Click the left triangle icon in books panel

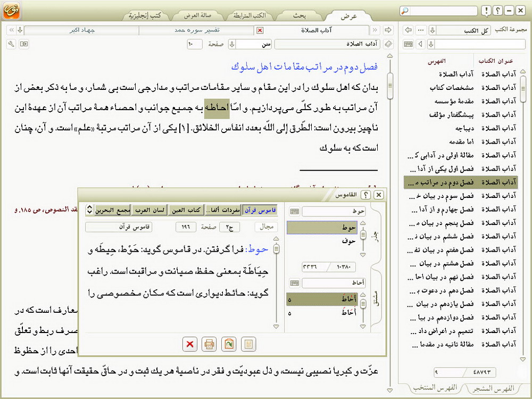click(x=421, y=44)
